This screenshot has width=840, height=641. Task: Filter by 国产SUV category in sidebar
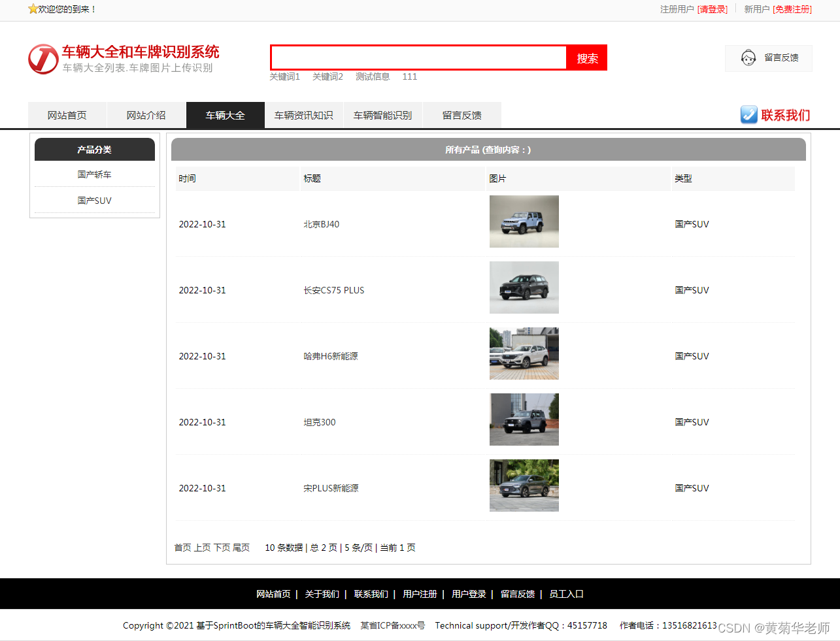[x=95, y=201]
